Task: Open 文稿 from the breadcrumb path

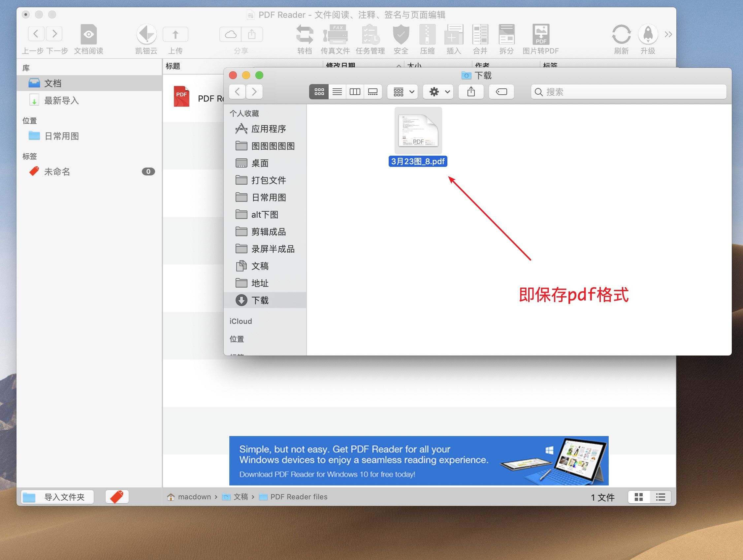Action: (241, 497)
